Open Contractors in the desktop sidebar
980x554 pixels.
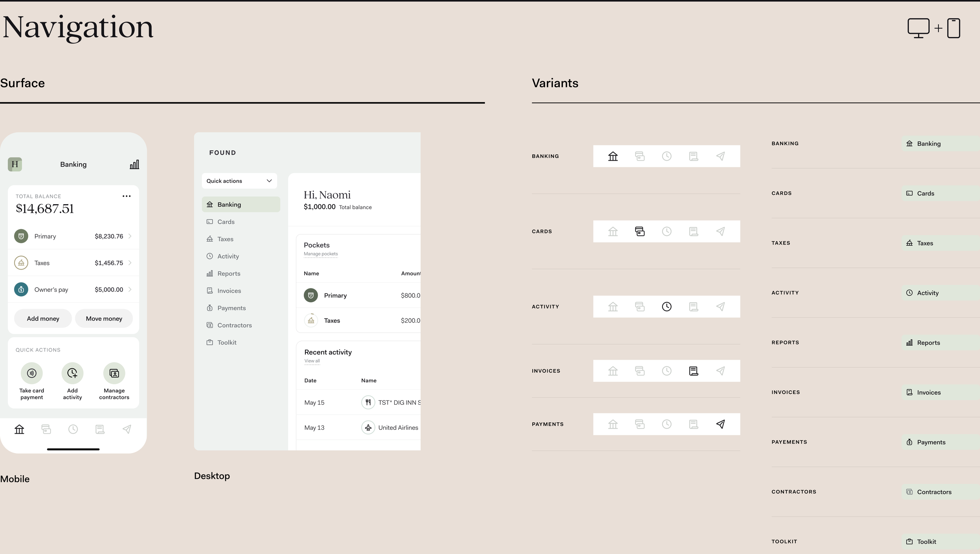coord(234,325)
